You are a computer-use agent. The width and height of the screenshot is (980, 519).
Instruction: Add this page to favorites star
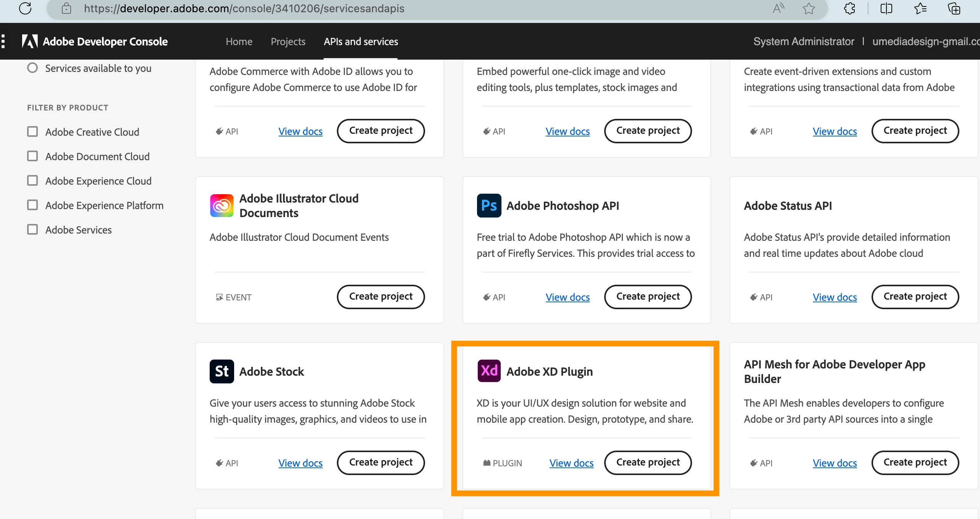(x=809, y=8)
